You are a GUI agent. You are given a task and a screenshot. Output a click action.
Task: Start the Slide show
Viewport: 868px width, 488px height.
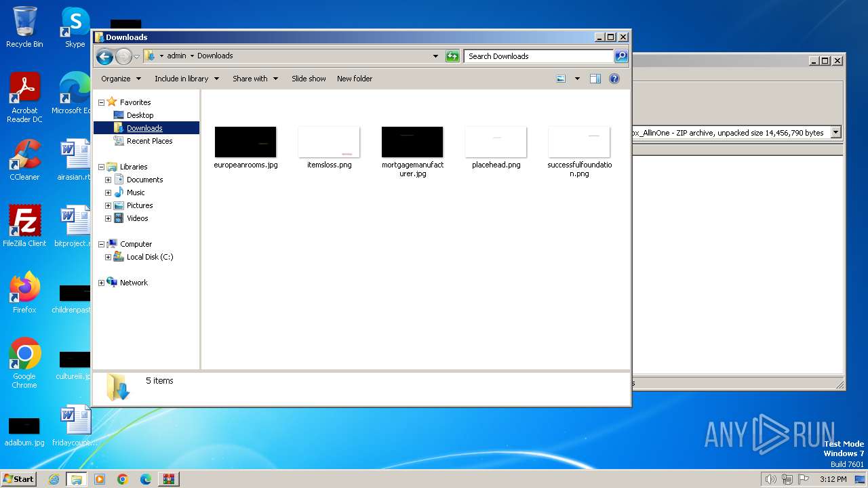coord(309,79)
